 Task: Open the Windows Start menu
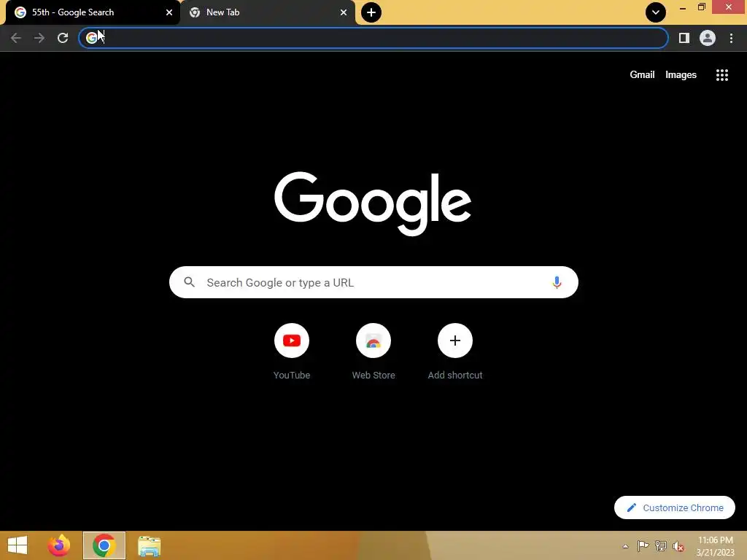click(x=18, y=545)
